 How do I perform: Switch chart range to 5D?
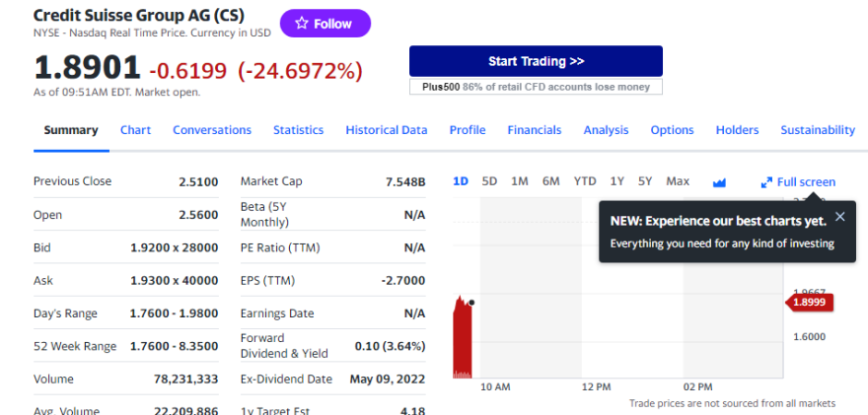[489, 181]
